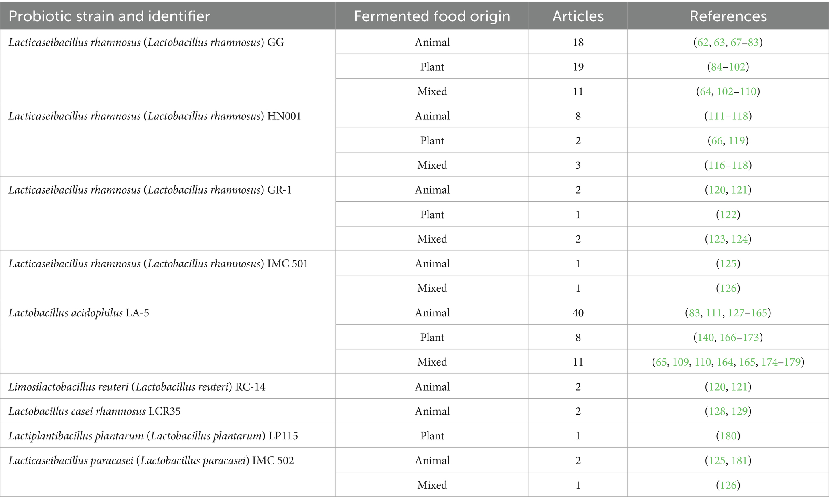
Task: Click reference 63 citation link
Action: tap(719, 42)
